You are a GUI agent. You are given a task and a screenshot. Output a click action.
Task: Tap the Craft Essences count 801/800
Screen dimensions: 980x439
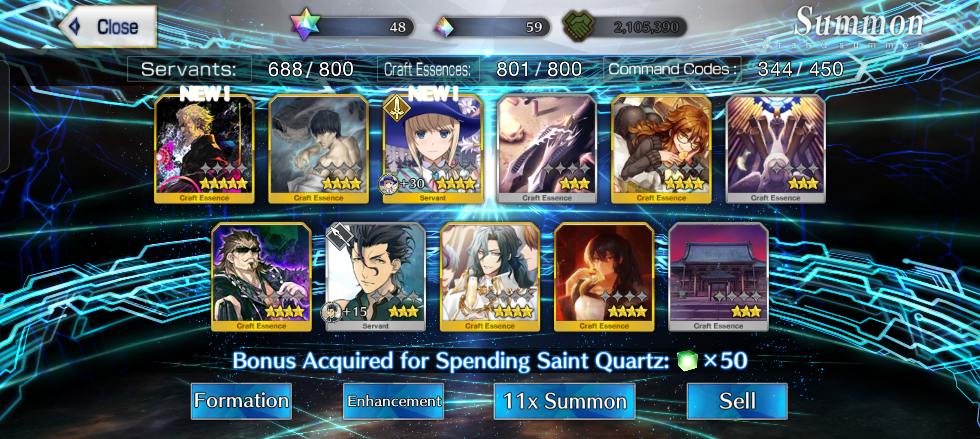pos(539,69)
